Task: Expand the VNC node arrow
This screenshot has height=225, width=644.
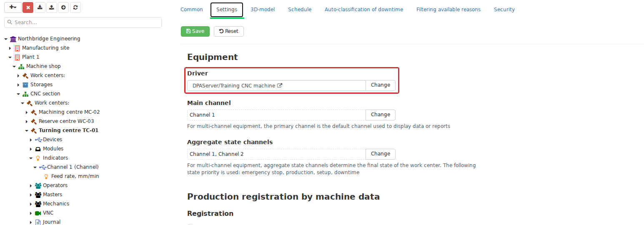Action: click(31, 213)
